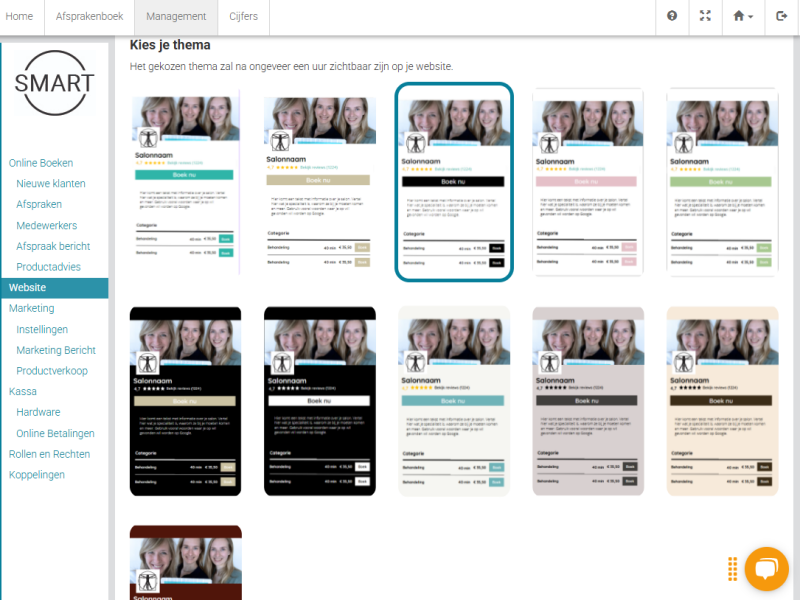Toggle fullscreen with the expand icon
Screen dimensions: 800x600
click(x=705, y=16)
